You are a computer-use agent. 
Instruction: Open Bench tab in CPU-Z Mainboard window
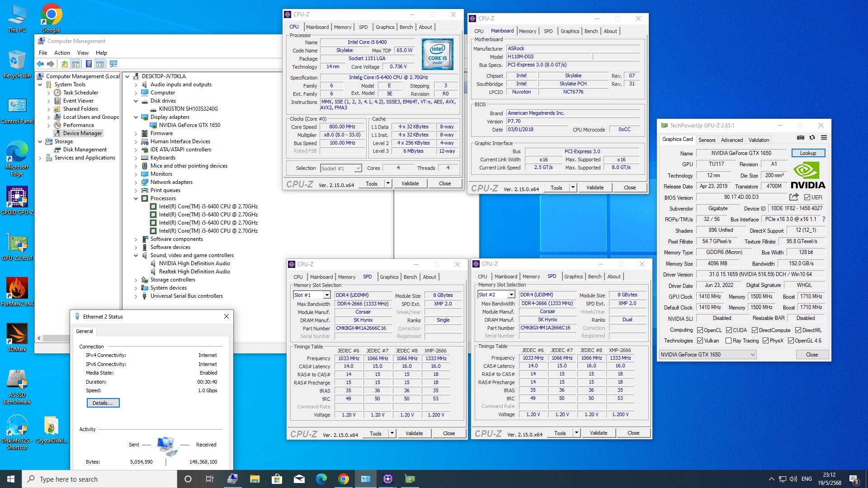tap(591, 31)
